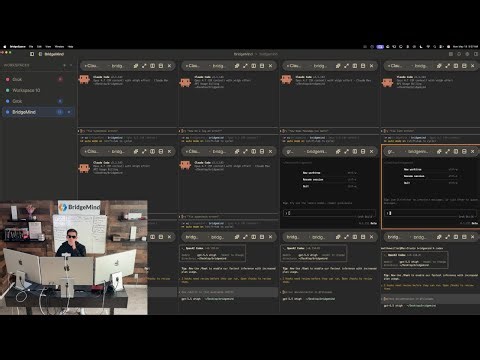Click the icon just left of BridgeMind title
The width and height of the screenshot is (480, 360).
(40, 54)
